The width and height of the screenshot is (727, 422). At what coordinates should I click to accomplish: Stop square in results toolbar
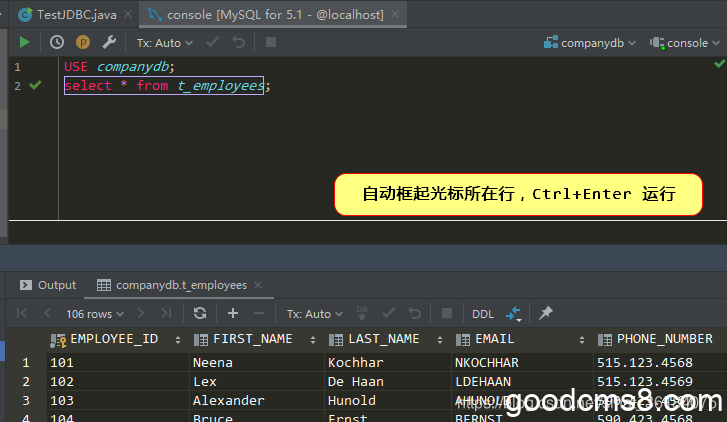447,314
